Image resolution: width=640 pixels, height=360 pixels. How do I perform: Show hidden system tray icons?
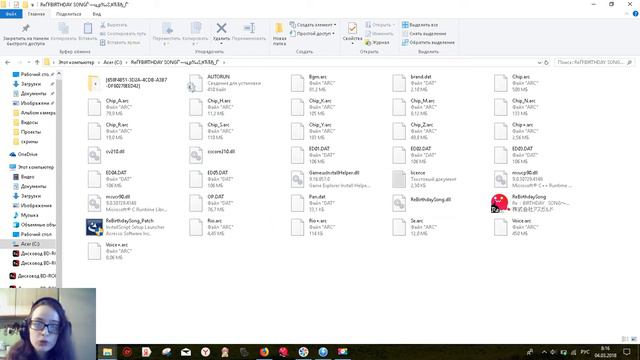pyautogui.click(x=544, y=352)
